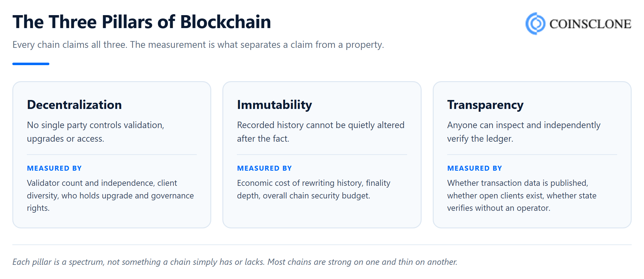Select the MEASURED BY label in Immutability card
Viewport: 644px width, 279px height.
point(264,168)
